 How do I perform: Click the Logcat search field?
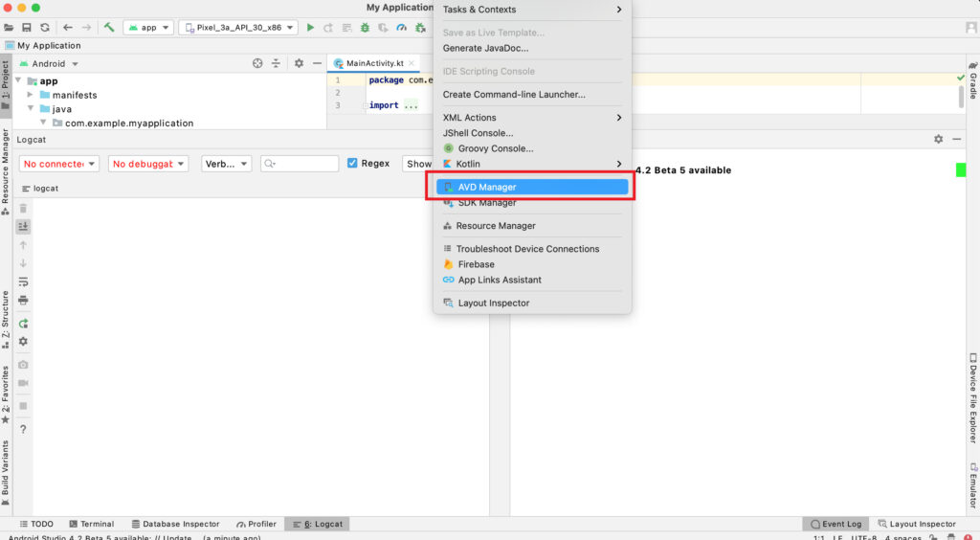point(300,164)
